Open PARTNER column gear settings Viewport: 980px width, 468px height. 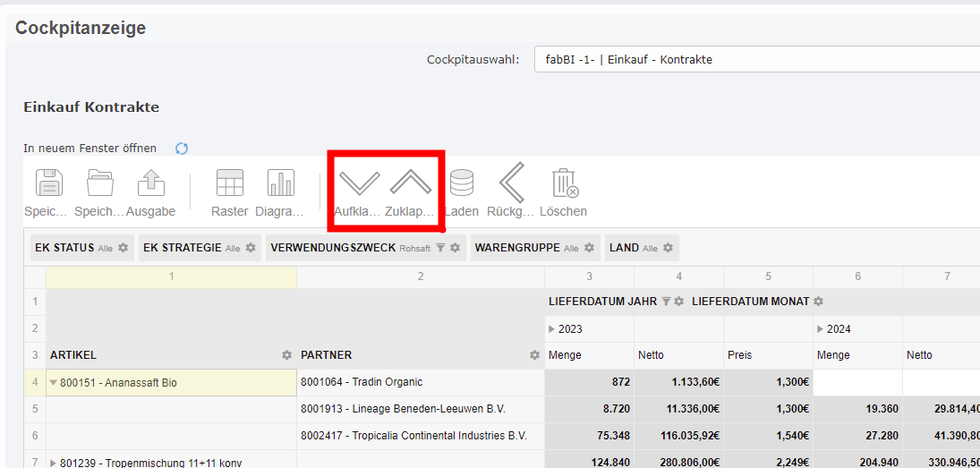535,355
